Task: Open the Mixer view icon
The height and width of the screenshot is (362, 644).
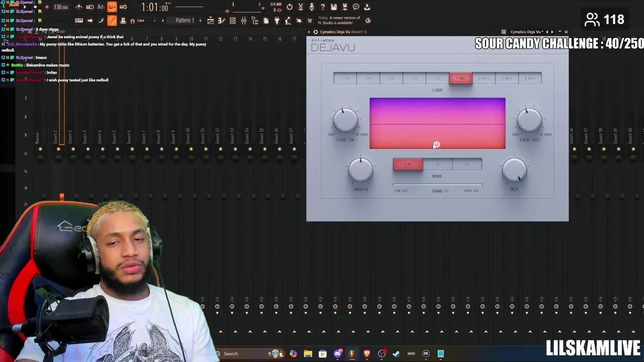Action: (244, 21)
